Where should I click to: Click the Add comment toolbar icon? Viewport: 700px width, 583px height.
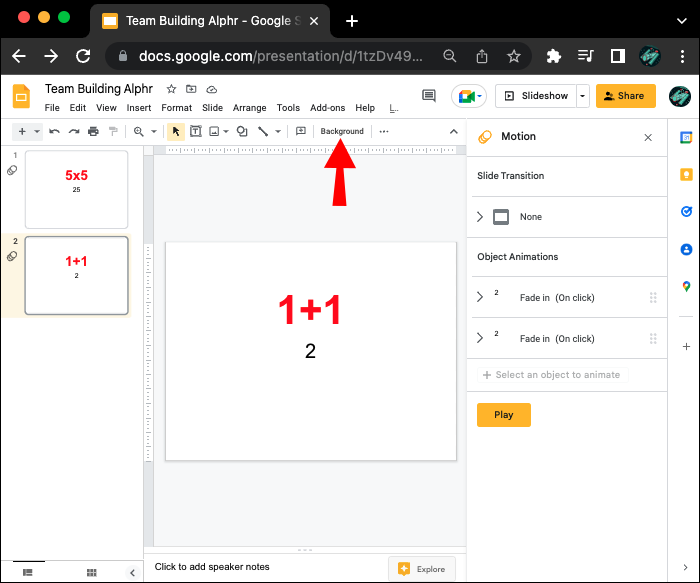click(301, 131)
